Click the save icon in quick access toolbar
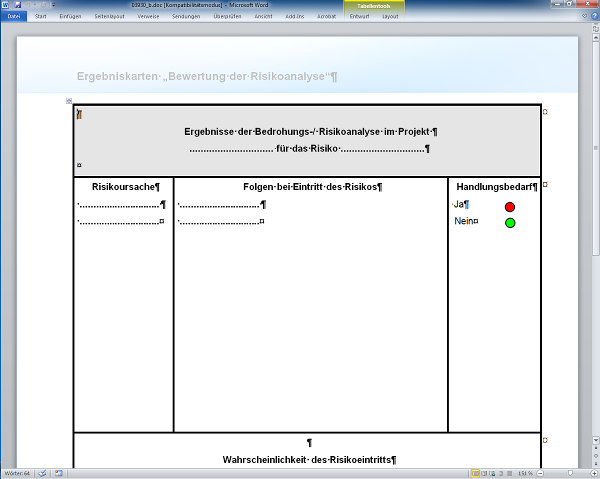Viewport: 600px width, 479px height. tap(16, 5)
